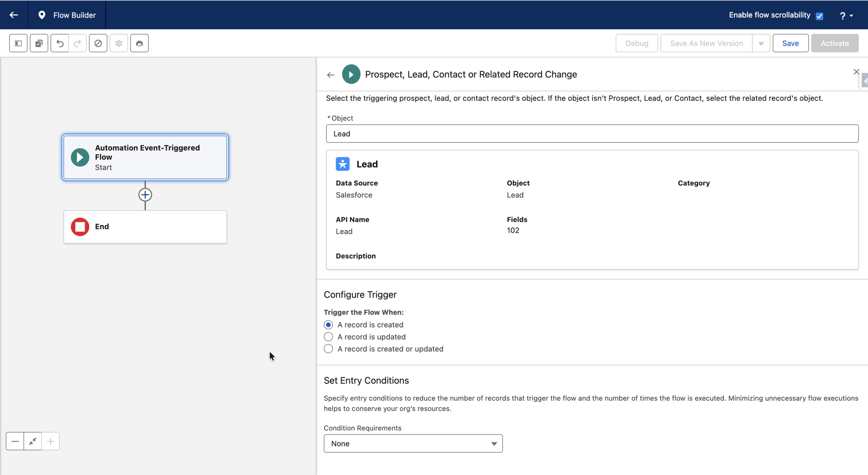Undo the last change
This screenshot has width=868, height=475.
point(60,43)
